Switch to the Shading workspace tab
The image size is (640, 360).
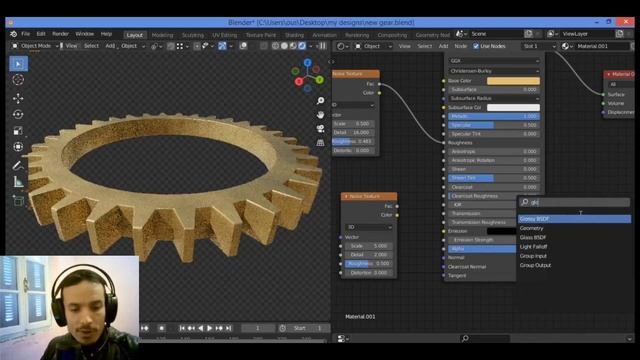294,35
